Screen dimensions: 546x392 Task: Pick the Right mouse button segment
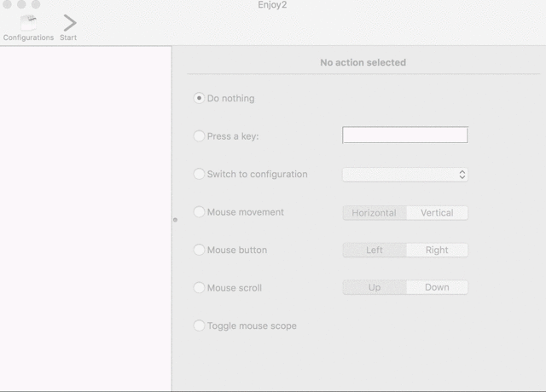click(x=437, y=250)
